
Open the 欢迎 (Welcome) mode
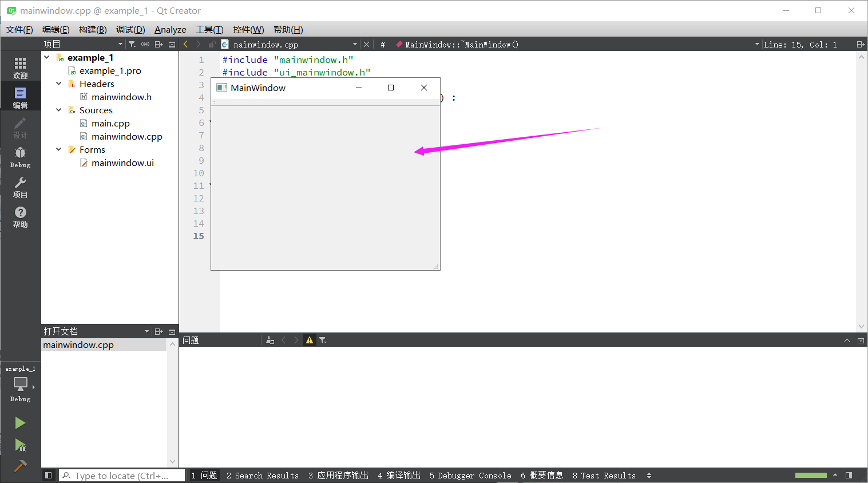(20, 67)
